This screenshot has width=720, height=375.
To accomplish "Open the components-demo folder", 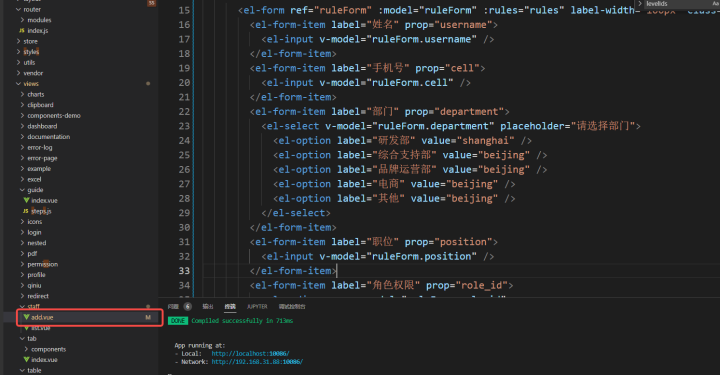I will 54,116.
